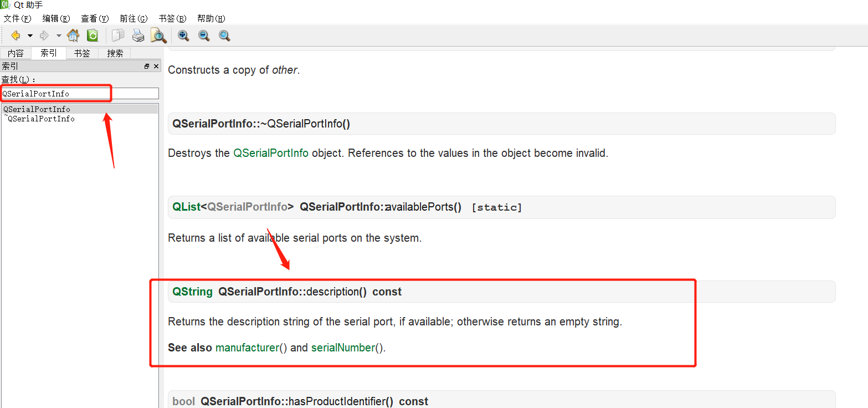Image resolution: width=868 pixels, height=408 pixels.
Task: Switch to the 索引 tab
Action: (49, 53)
